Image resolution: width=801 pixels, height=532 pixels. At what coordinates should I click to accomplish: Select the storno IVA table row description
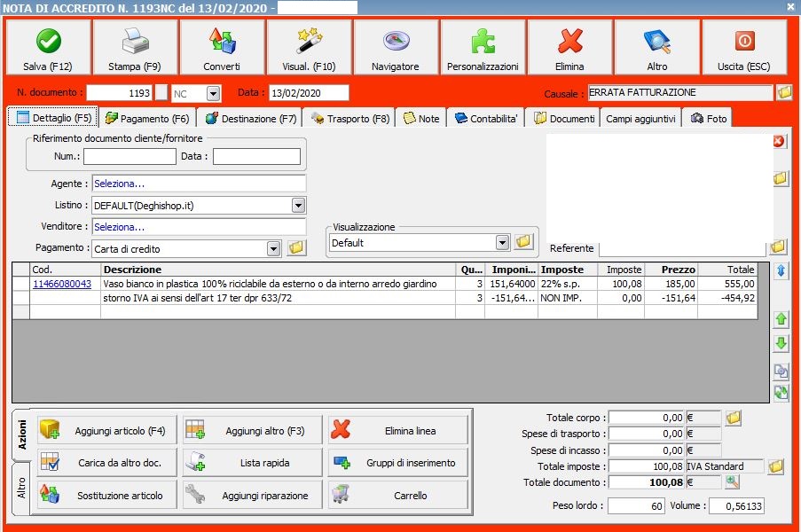pos(278,298)
